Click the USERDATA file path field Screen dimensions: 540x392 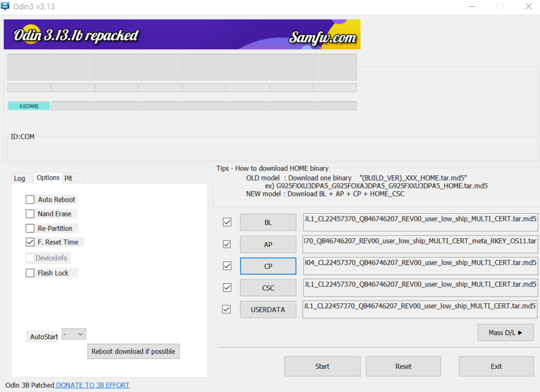pos(420,309)
